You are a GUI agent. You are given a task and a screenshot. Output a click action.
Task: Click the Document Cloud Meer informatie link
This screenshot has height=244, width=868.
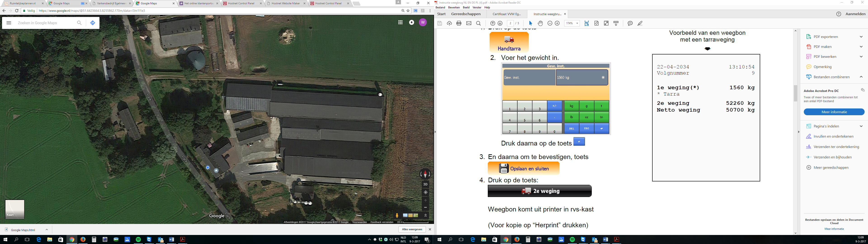pos(834,229)
